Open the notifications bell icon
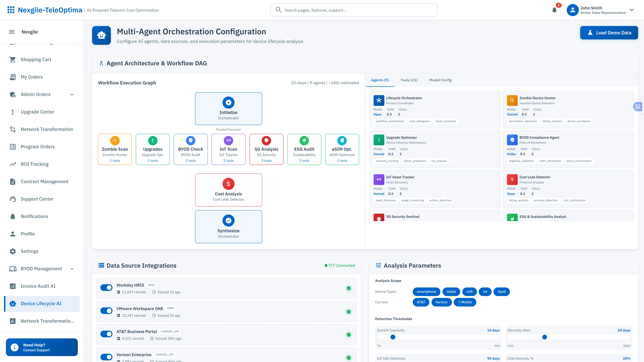Screen dimensions: 644x362 point(554,10)
